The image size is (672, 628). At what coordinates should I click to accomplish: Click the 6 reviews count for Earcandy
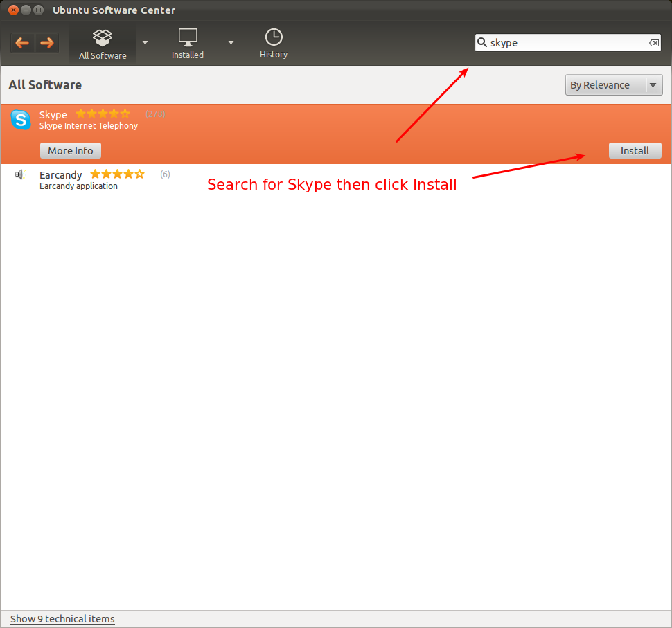click(x=165, y=174)
